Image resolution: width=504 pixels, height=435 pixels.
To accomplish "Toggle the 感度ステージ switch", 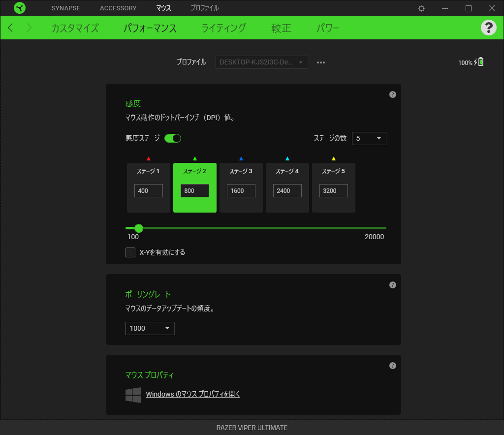I will 173,138.
